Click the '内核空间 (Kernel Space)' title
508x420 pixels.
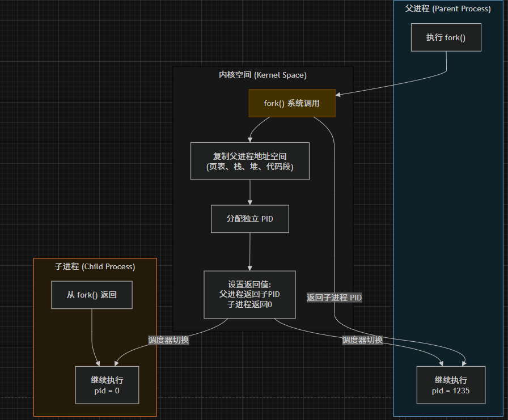click(263, 75)
